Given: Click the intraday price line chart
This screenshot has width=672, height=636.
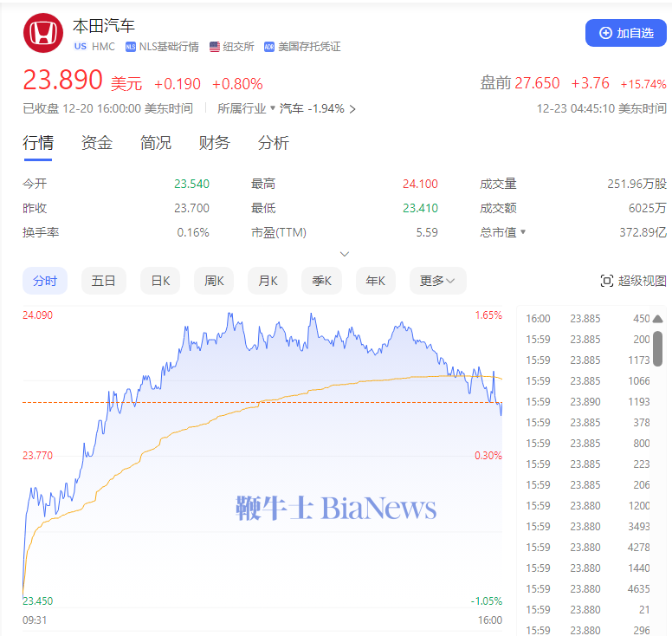Looking at the screenshot, I should [x=262, y=455].
